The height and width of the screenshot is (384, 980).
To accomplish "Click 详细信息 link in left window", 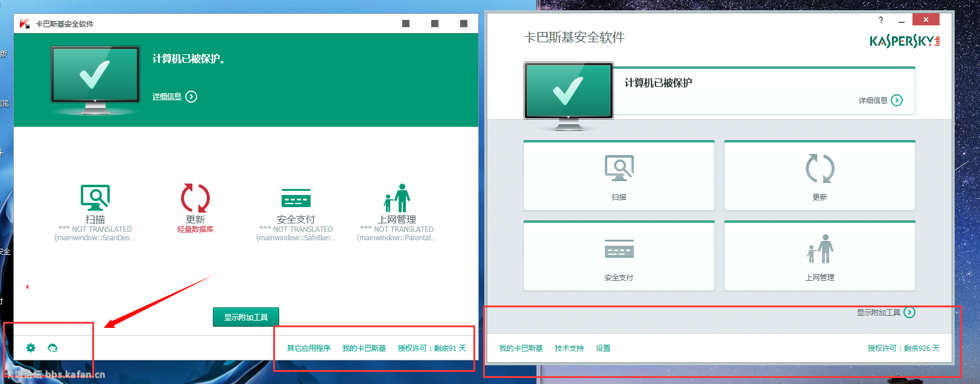I will click(x=167, y=97).
